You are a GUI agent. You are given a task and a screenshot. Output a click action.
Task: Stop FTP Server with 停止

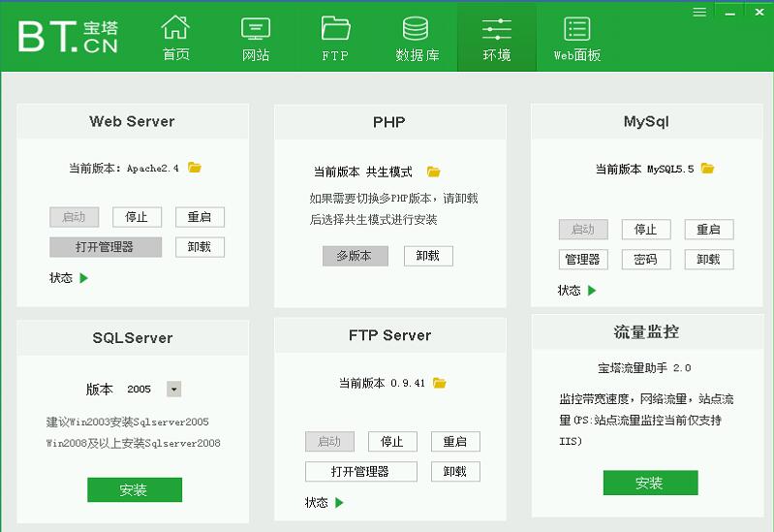(x=392, y=442)
